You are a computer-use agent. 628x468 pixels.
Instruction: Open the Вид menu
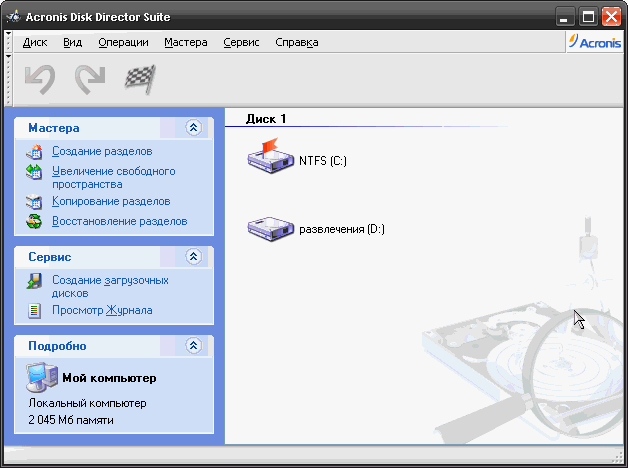point(72,42)
